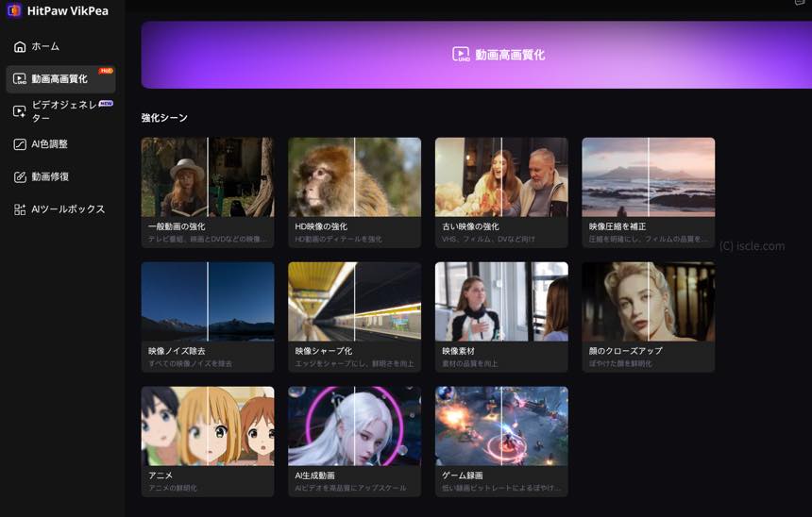The width and height of the screenshot is (812, 517).
Task: Select the アニメ cartoon characters thumbnail
Action: click(208, 425)
